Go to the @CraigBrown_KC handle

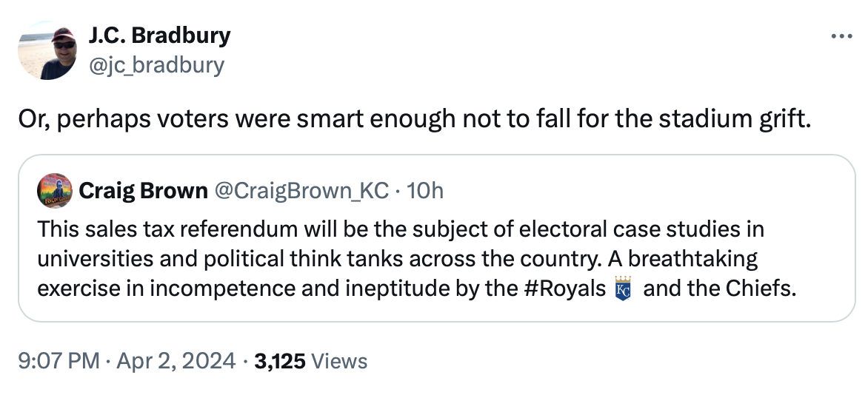pos(301,191)
